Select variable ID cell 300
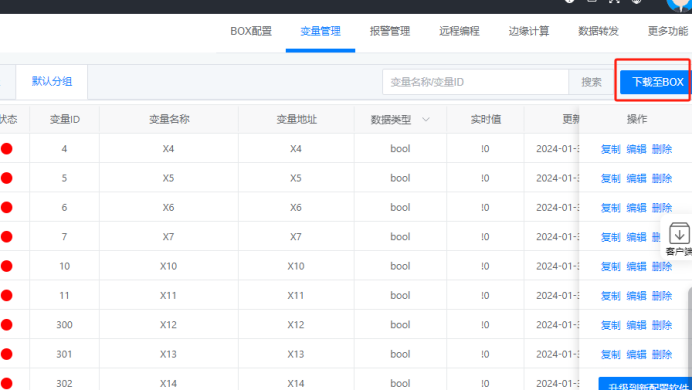Viewport: 693px width, 391px height. [65, 325]
